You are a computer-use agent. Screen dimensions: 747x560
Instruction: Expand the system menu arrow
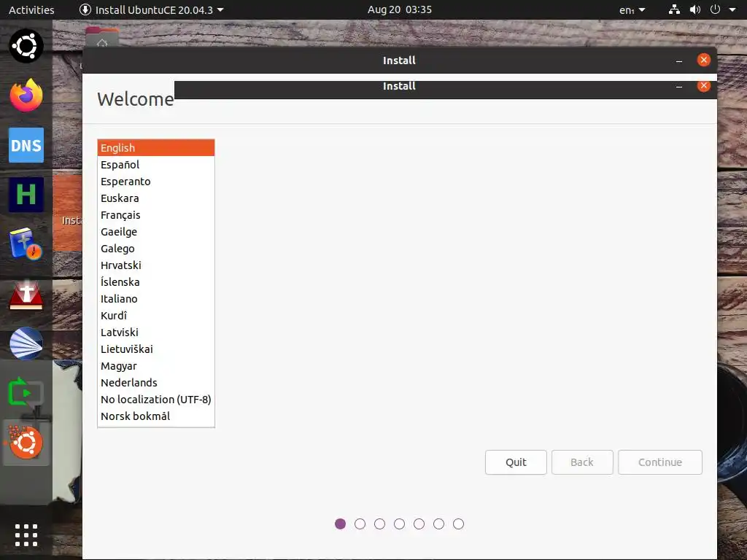coord(732,9)
